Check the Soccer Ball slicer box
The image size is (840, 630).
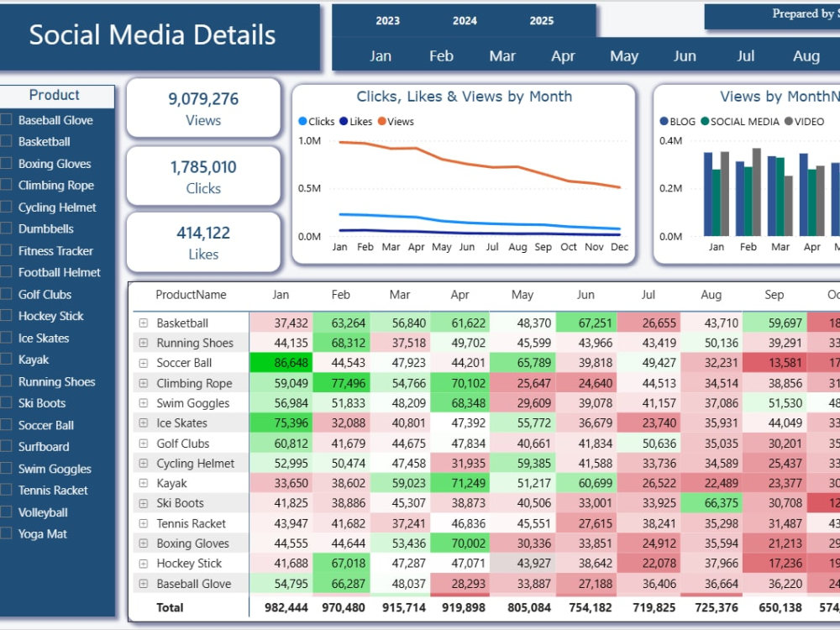tap(6, 425)
